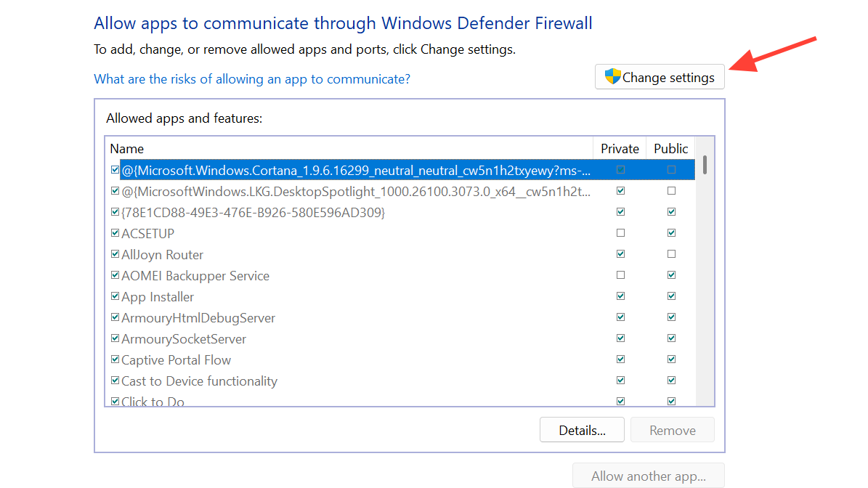Select the ArmouryHtmlDebugServer entry

point(198,317)
